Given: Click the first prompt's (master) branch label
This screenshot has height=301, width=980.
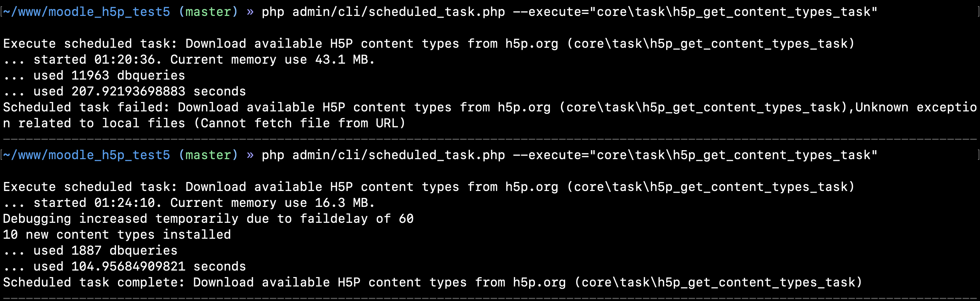Looking at the screenshot, I should pyautogui.click(x=208, y=12).
